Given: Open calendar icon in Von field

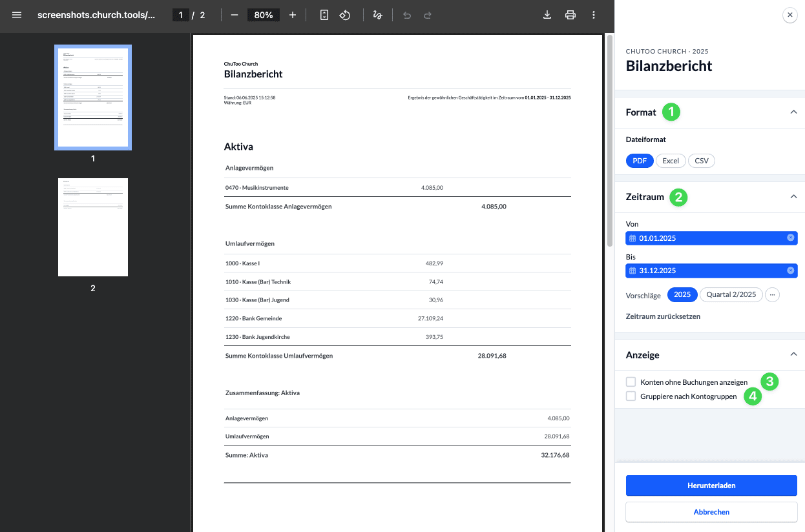Looking at the screenshot, I should (x=632, y=238).
